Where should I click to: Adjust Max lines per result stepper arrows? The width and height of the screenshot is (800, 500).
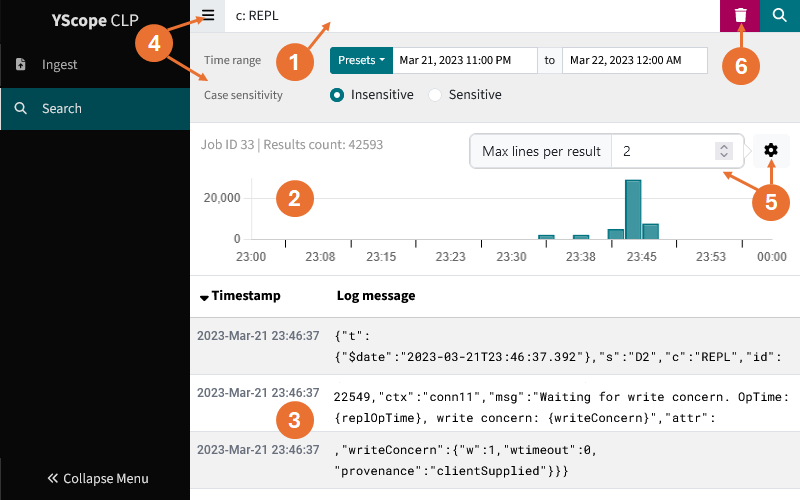[x=723, y=151]
